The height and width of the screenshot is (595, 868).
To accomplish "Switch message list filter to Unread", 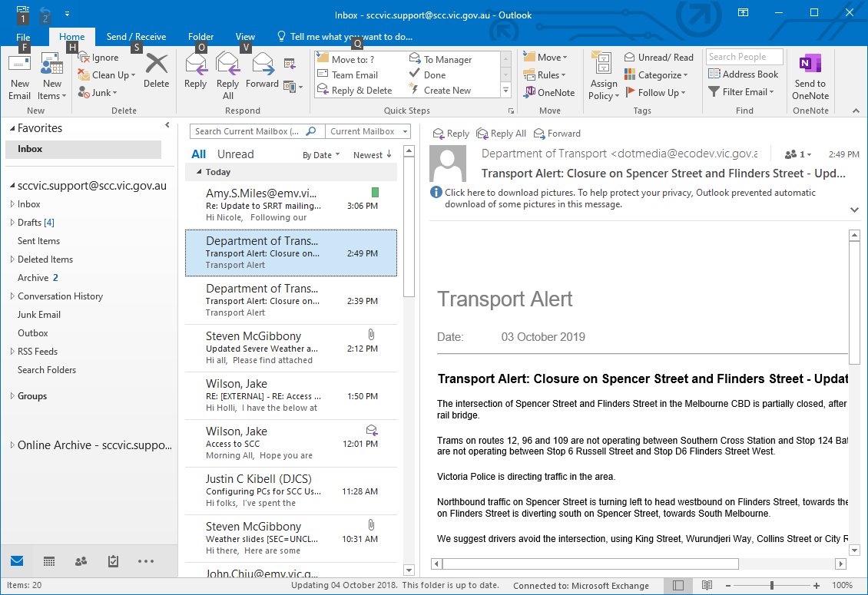I will pyautogui.click(x=235, y=154).
